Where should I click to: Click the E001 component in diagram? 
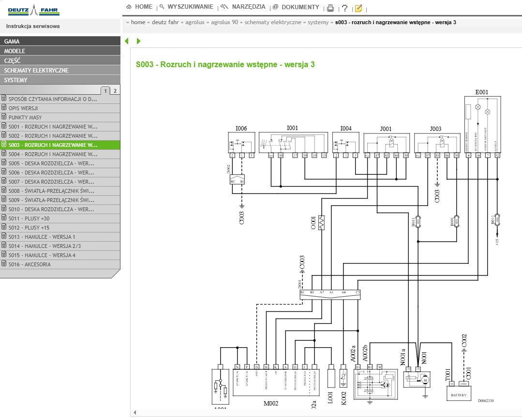482,125
